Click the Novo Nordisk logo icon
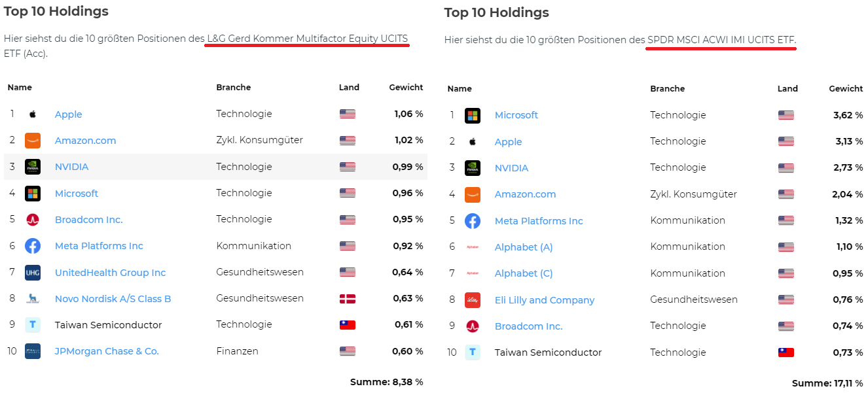 (33, 299)
